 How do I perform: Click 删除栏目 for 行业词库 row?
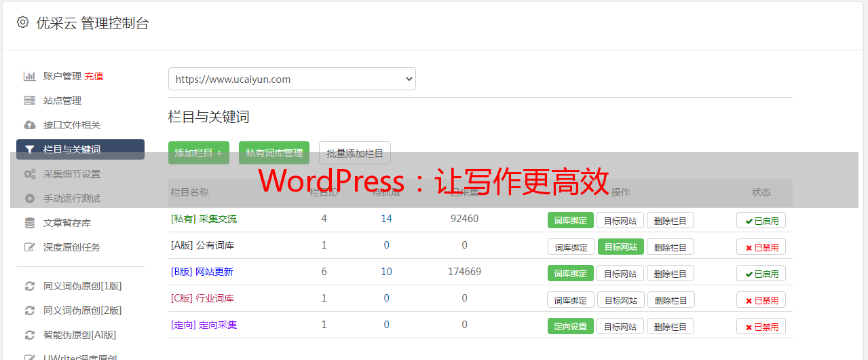(x=671, y=300)
